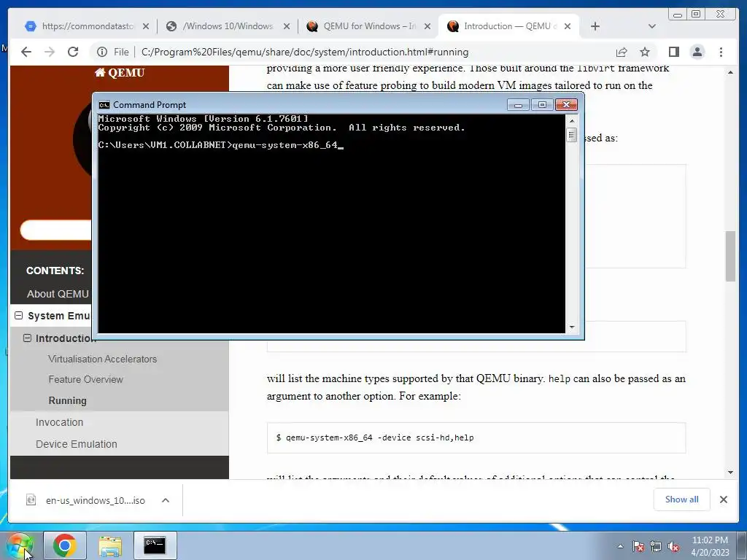Screen dimensions: 747x560
Task: Open Windows Explorer from the taskbar
Action: click(110, 545)
